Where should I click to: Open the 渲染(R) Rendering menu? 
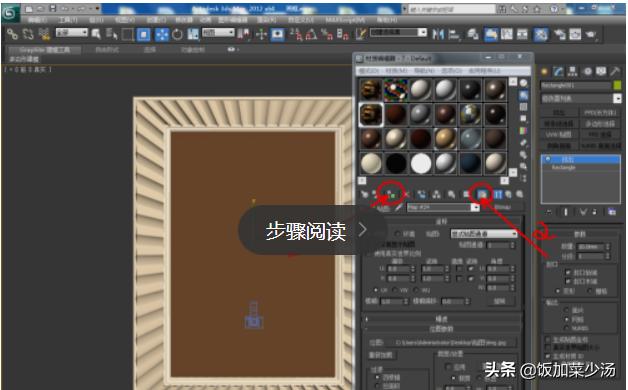[x=267, y=20]
